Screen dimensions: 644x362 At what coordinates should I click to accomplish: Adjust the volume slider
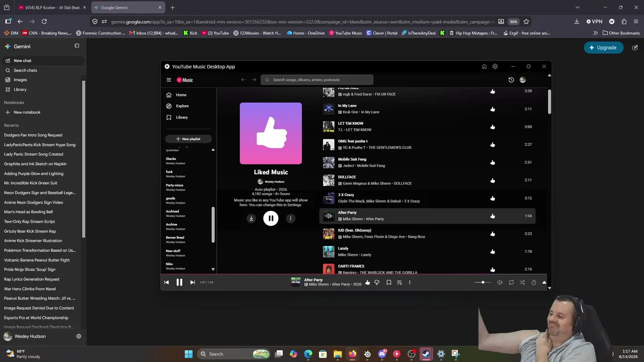point(482,283)
